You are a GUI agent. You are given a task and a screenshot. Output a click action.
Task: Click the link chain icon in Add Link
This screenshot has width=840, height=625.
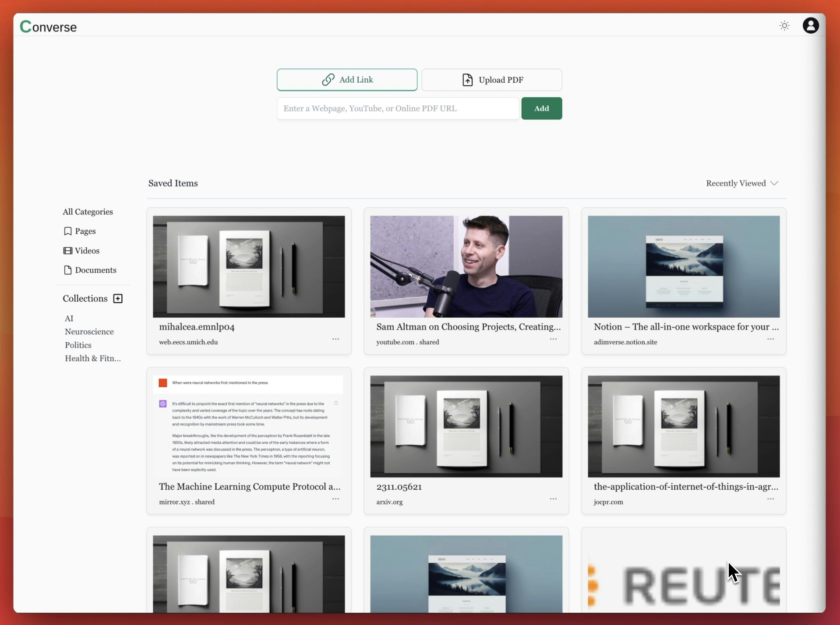pos(328,80)
